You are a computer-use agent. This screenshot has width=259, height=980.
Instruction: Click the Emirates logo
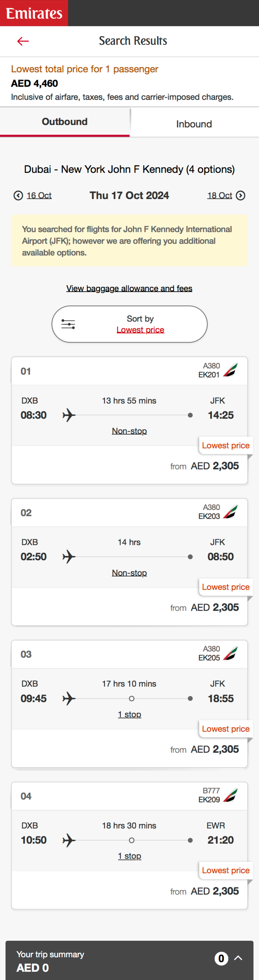34,13
